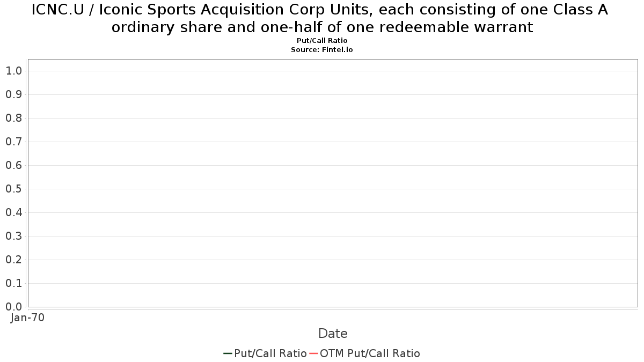Click the 0.6 y-axis label
This screenshot has height=362, width=644.
13,165
